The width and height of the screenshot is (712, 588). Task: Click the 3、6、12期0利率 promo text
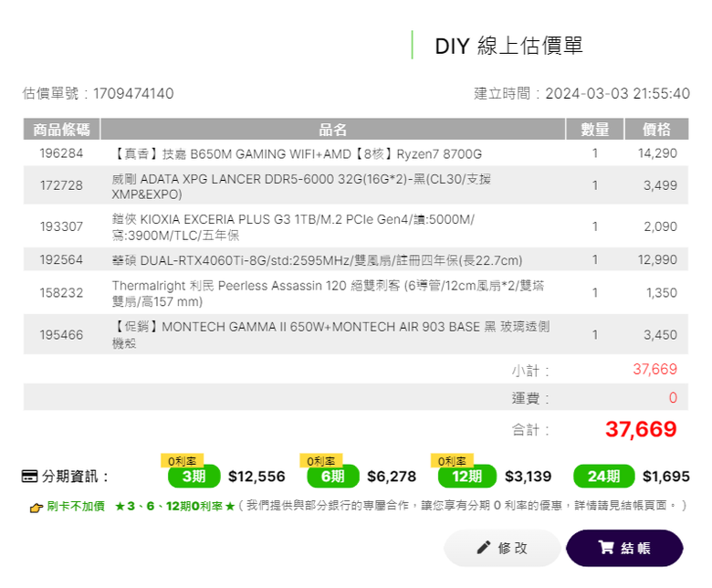pyautogui.click(x=175, y=506)
